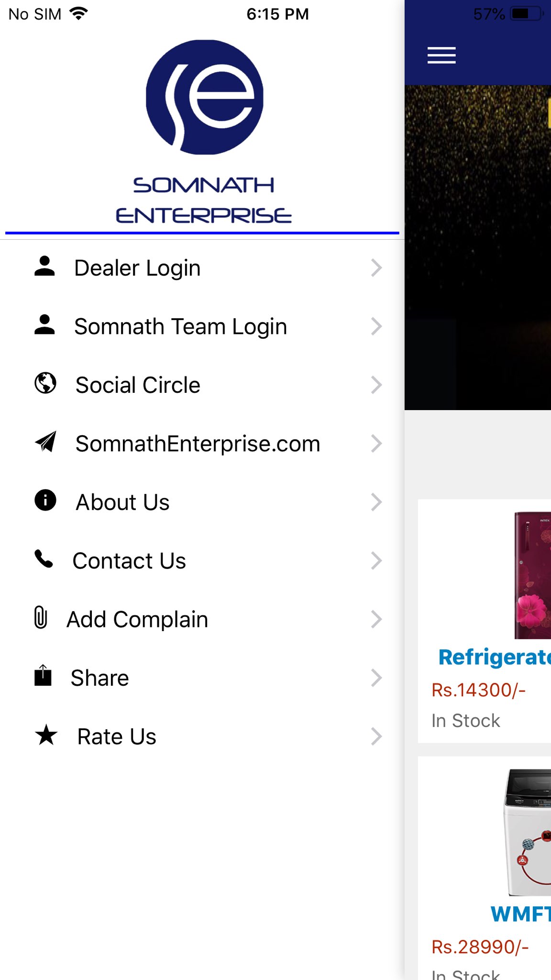The height and width of the screenshot is (980, 551).
Task: Click the share icon in menu
Action: coord(43,676)
